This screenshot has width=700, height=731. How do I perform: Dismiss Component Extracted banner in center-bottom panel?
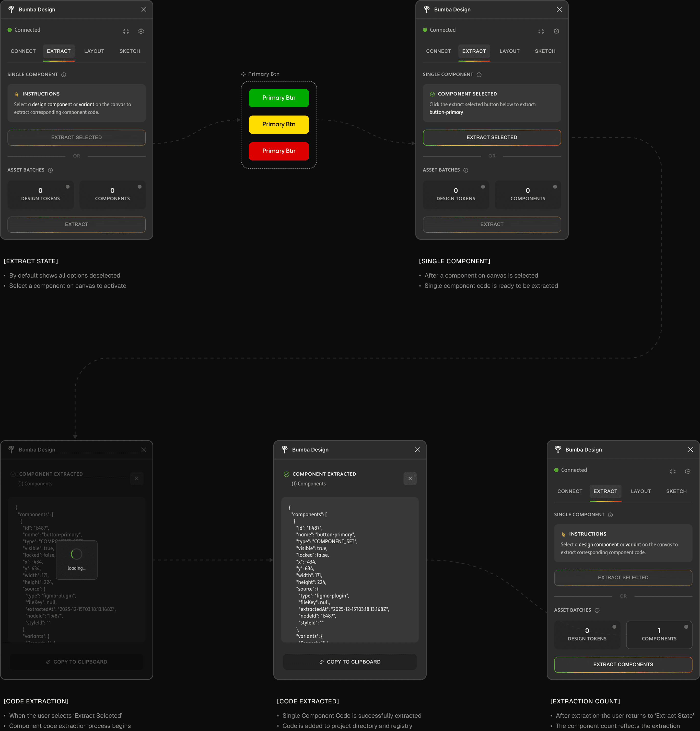pyautogui.click(x=410, y=478)
